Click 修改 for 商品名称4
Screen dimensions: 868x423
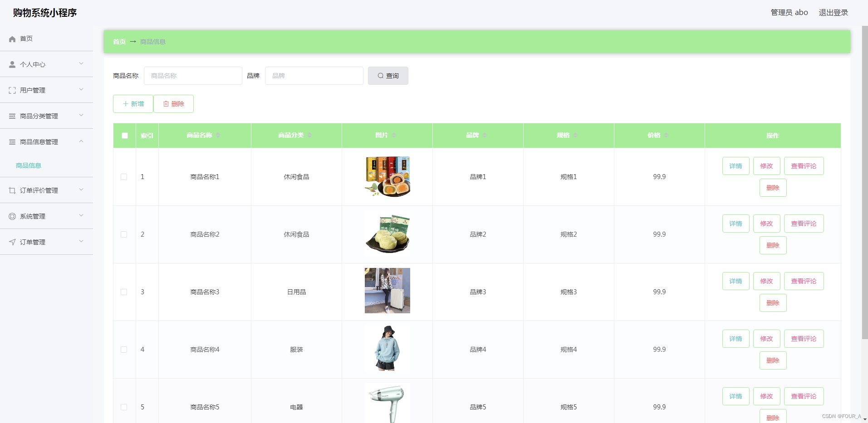click(766, 339)
